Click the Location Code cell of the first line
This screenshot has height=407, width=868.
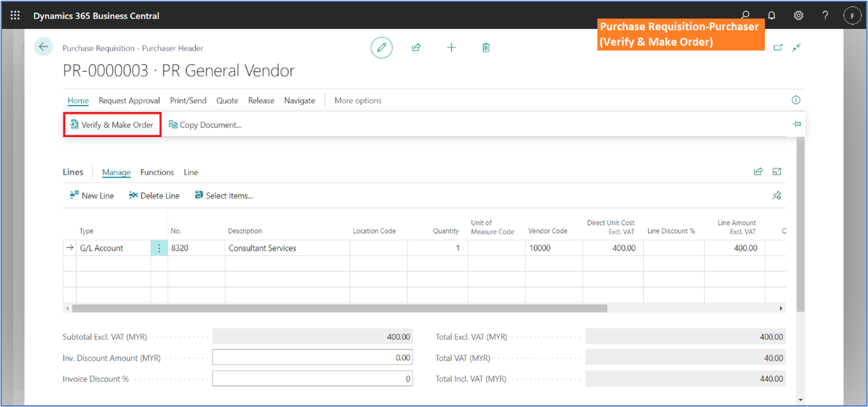[x=379, y=248]
